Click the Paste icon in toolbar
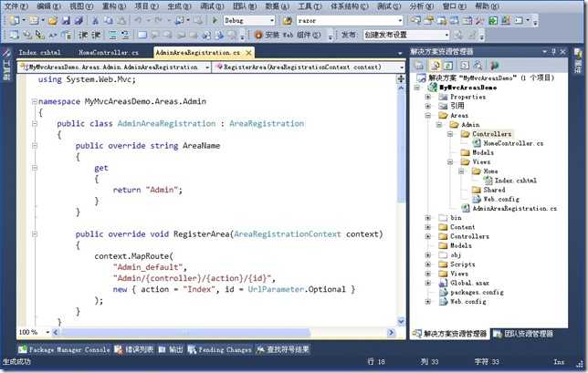The height and width of the screenshot is (373, 588). pos(121,21)
